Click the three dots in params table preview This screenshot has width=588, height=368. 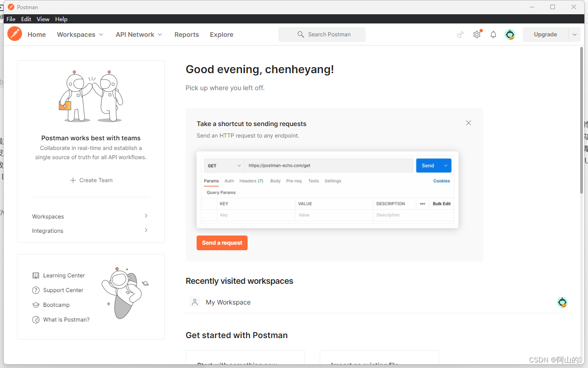(x=423, y=204)
